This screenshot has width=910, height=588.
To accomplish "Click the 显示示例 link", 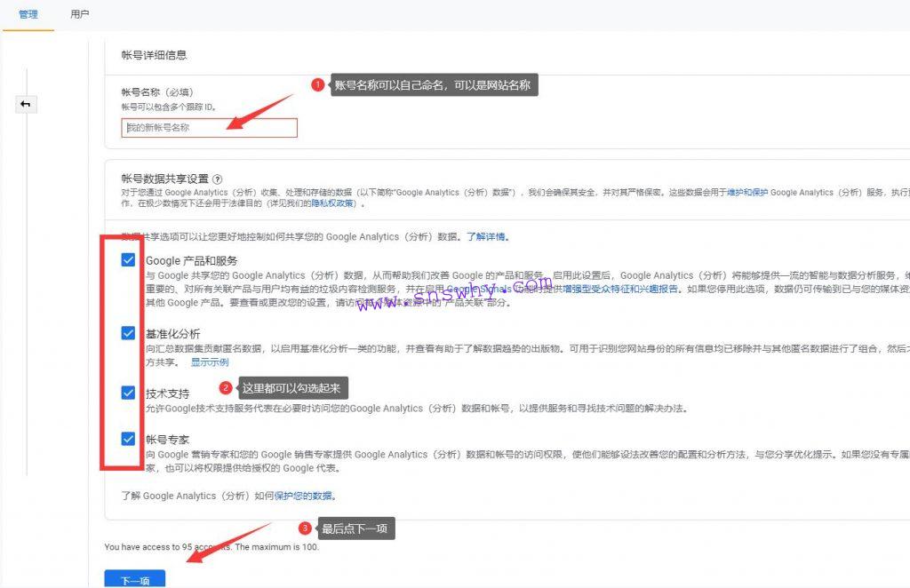I will coord(210,362).
